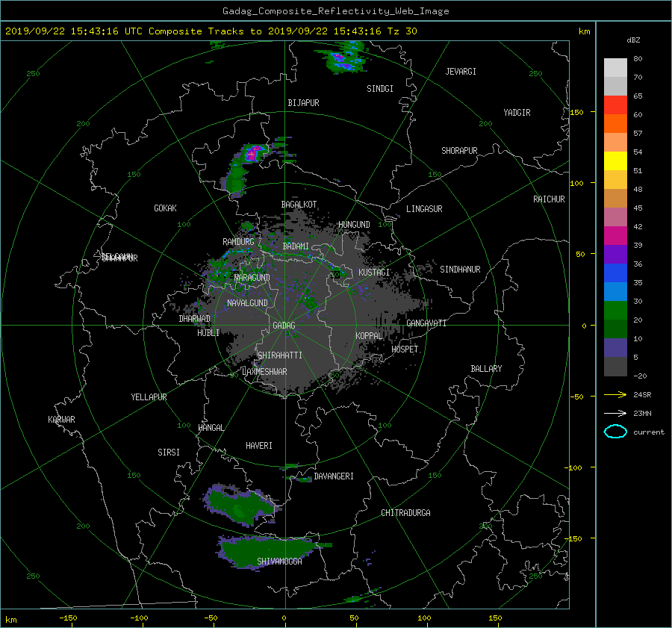Image resolution: width=672 pixels, height=628 pixels.
Task: Select the red 60 dBZ color swatch
Action: click(x=615, y=105)
